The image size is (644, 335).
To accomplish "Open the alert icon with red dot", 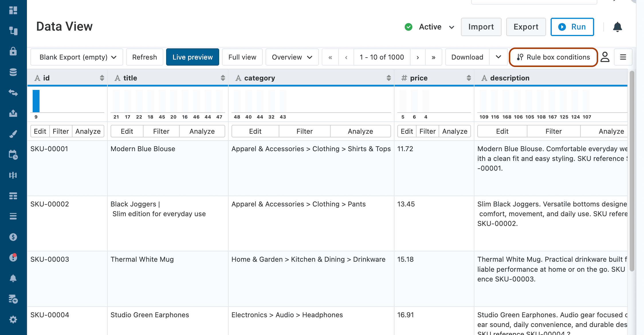I will pos(13,257).
